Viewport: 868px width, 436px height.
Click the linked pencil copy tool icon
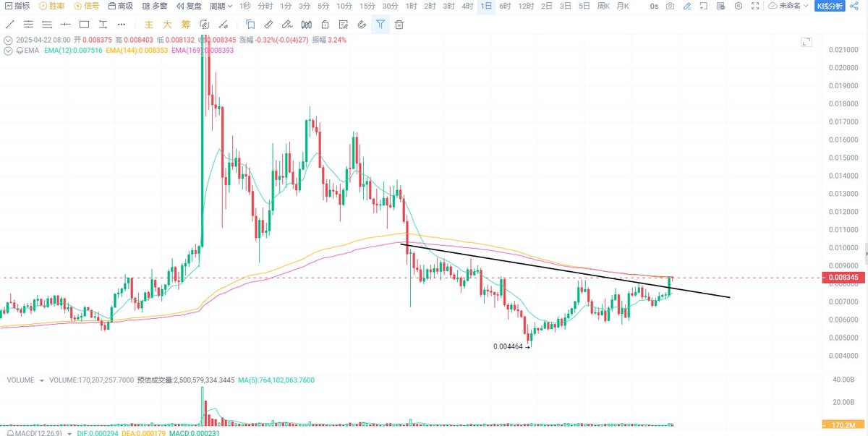[x=205, y=25]
